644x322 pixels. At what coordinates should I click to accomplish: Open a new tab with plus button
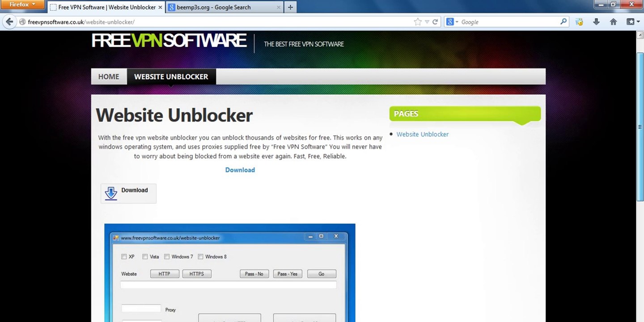coord(290,7)
